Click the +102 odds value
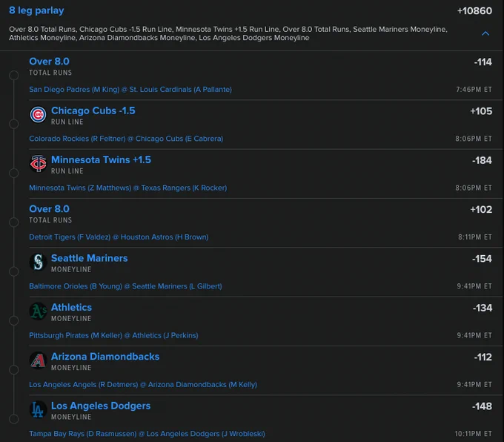This screenshot has height=442, width=504. pyautogui.click(x=481, y=210)
